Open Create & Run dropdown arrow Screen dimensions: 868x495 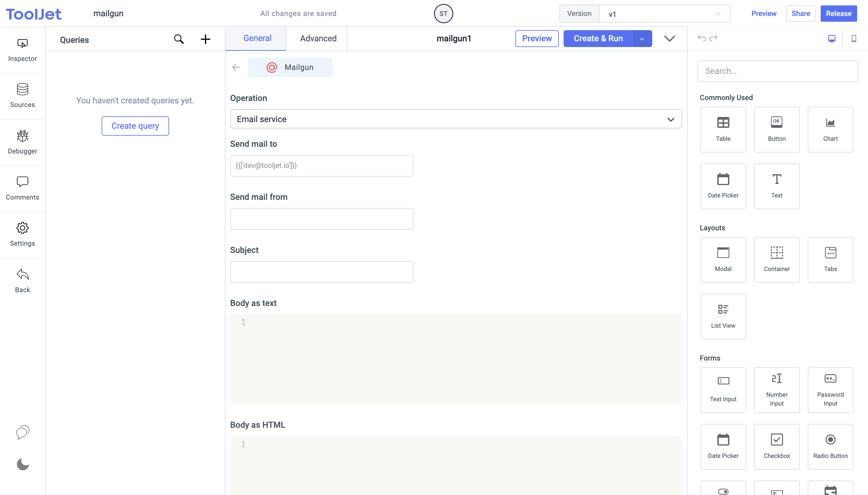(642, 39)
